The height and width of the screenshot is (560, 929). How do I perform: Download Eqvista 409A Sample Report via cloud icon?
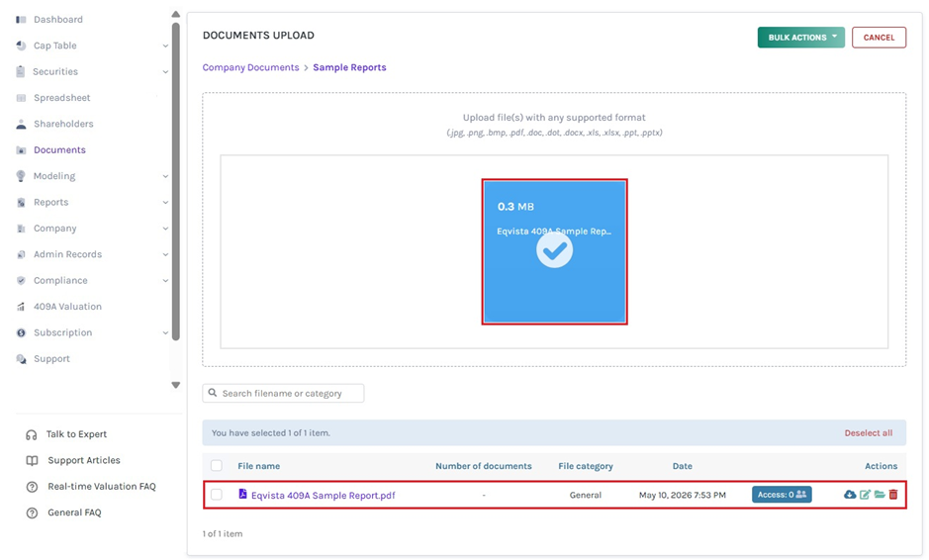coord(850,495)
